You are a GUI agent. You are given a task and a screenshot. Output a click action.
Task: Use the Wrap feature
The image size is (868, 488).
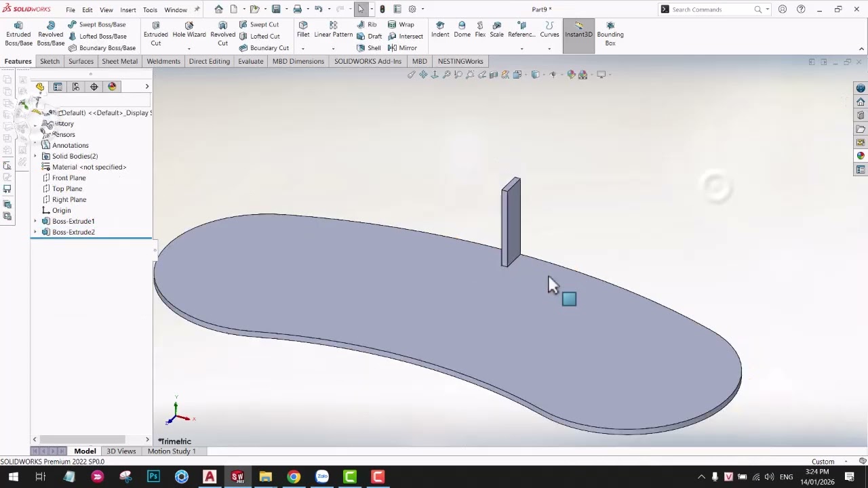coord(401,24)
